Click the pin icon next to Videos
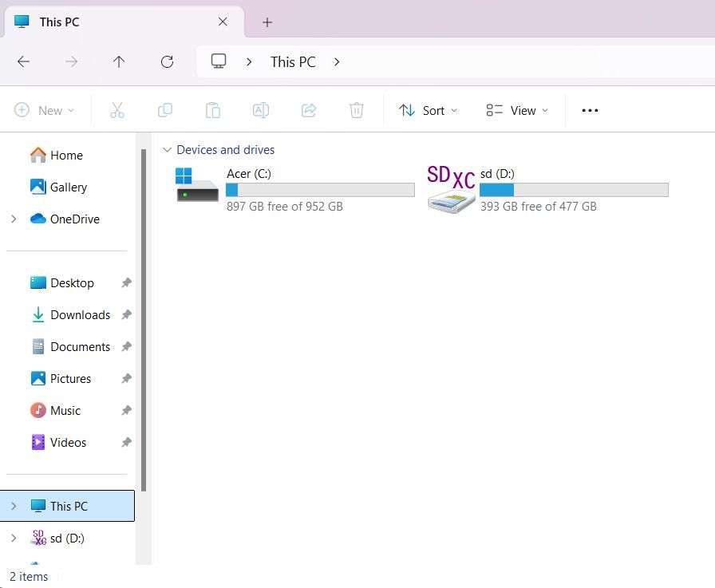Viewport: 715px width, 588px height. [126, 443]
